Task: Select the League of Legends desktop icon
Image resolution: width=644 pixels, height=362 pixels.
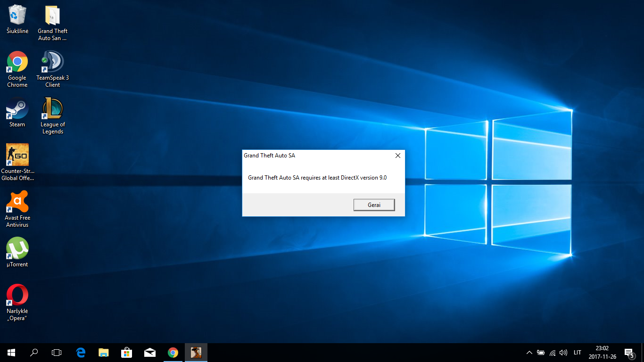Action: point(52,116)
